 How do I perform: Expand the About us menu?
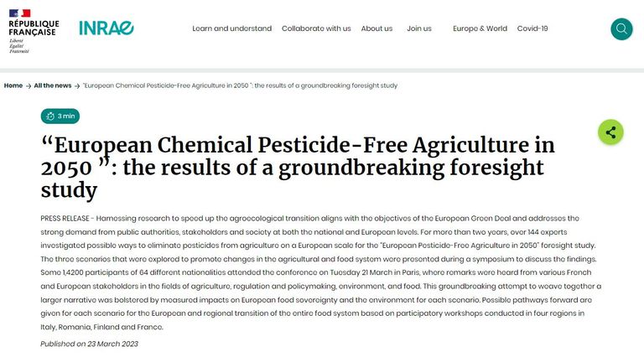coord(377,28)
